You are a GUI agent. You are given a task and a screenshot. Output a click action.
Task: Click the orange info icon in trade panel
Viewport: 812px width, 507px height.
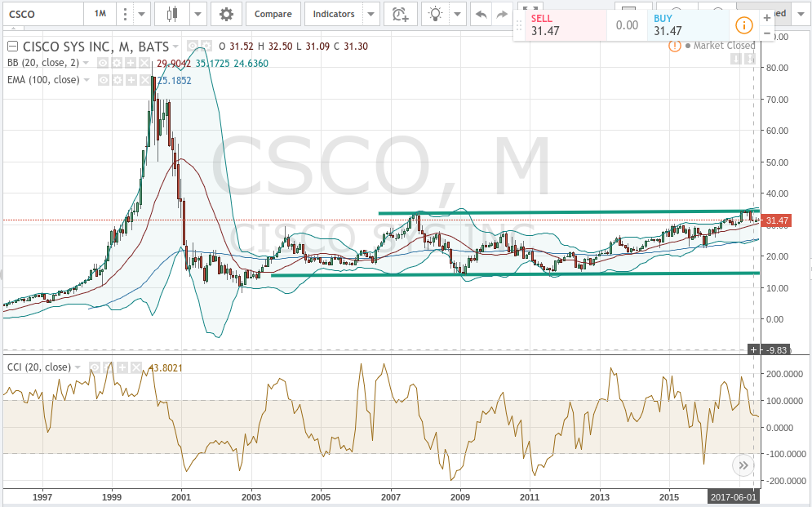(744, 24)
